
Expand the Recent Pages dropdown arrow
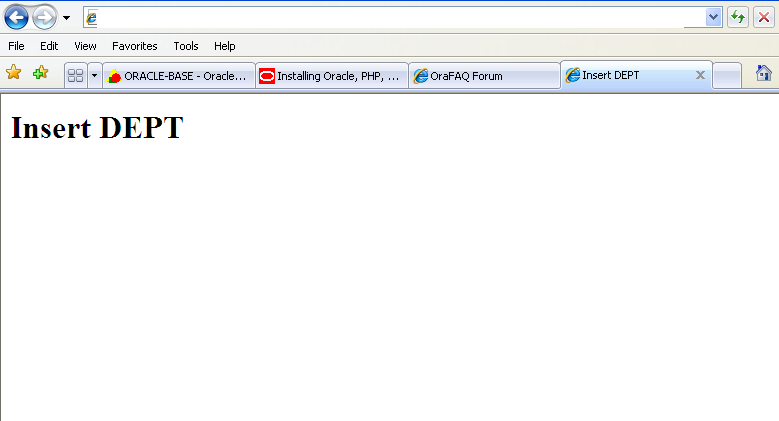point(66,18)
